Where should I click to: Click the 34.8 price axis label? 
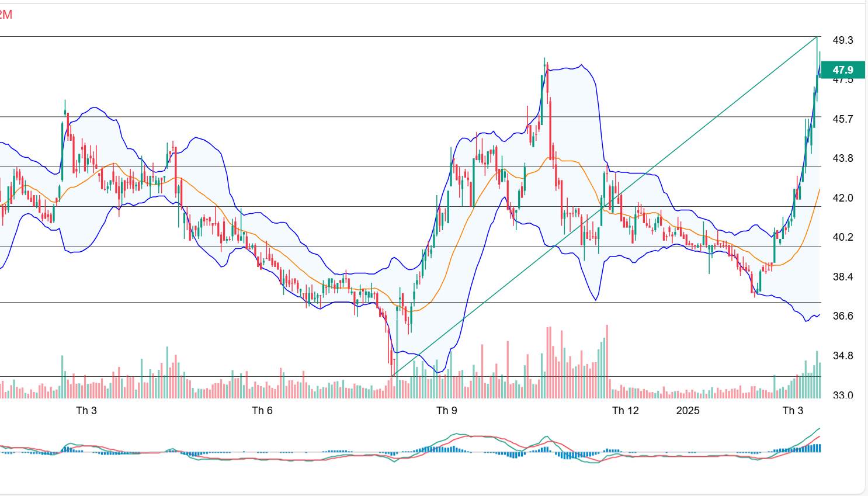[x=843, y=356]
